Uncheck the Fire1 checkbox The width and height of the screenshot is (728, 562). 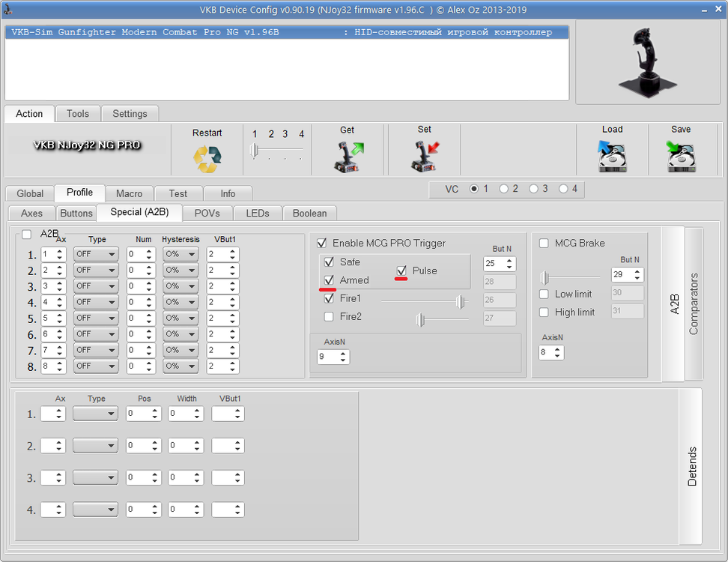[x=329, y=298]
